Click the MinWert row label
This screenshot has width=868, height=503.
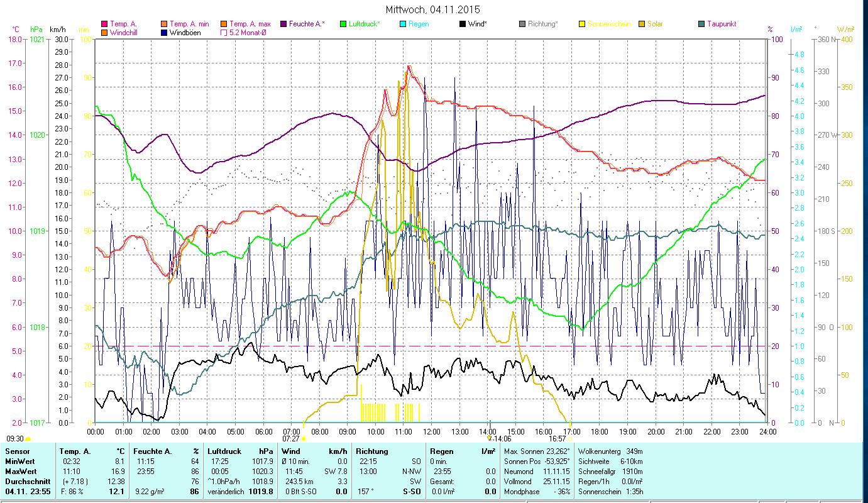19,462
